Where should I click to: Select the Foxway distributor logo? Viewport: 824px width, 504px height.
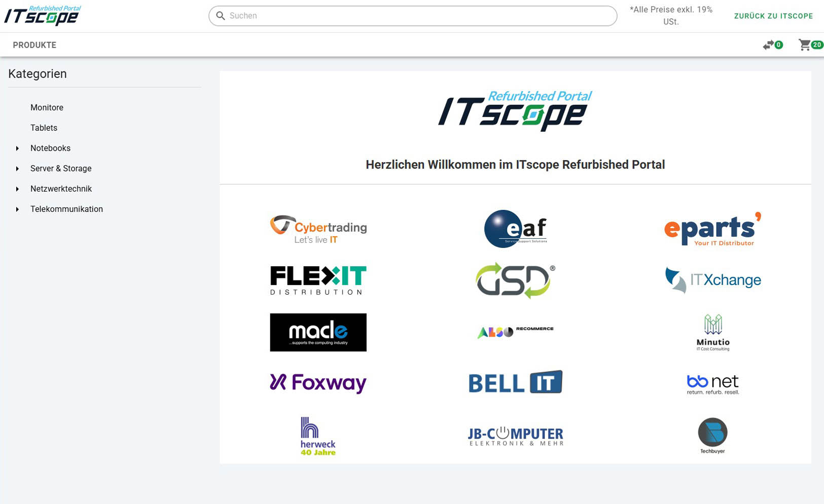[x=318, y=383]
